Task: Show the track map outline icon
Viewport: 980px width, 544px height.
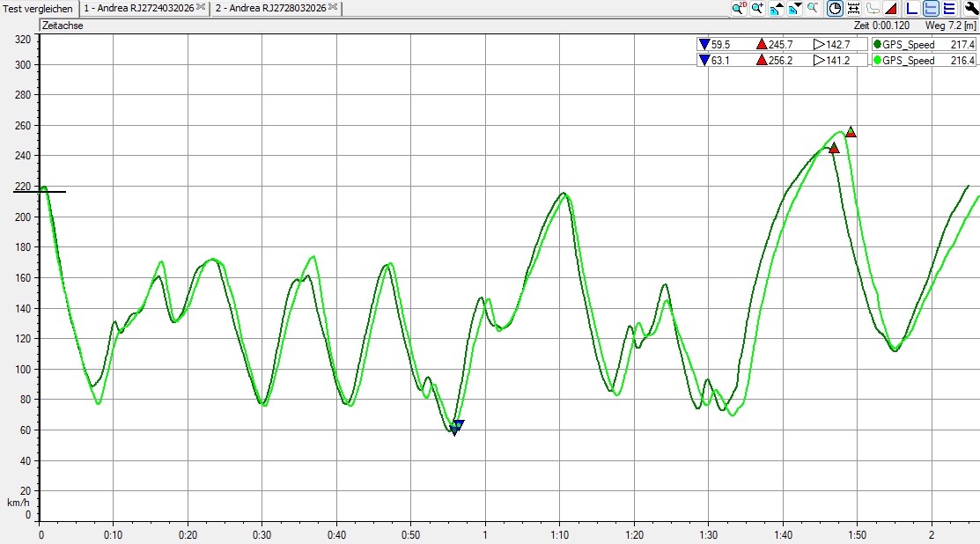Action: tap(872, 9)
